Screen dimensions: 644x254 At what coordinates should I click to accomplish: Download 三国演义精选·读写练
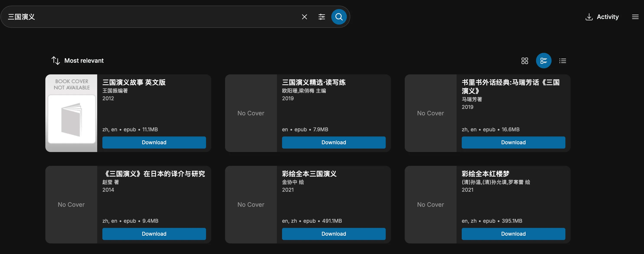333,142
